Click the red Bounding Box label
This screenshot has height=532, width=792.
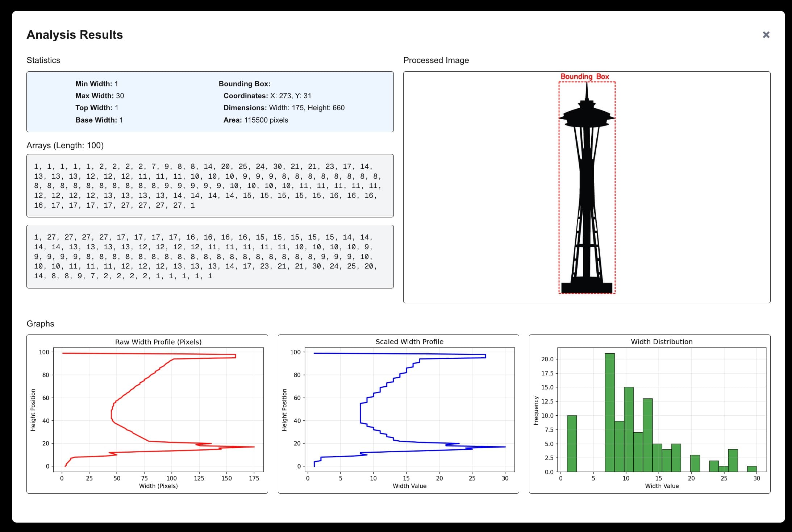coord(585,76)
